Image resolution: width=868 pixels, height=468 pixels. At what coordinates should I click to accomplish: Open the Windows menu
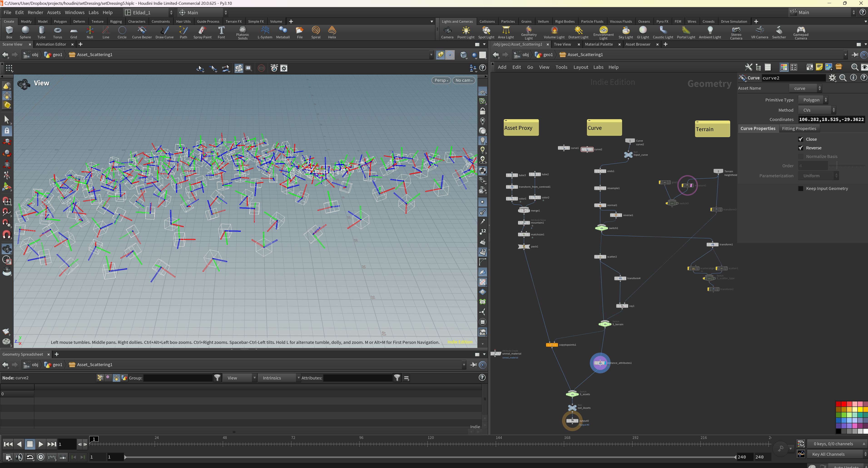point(74,12)
